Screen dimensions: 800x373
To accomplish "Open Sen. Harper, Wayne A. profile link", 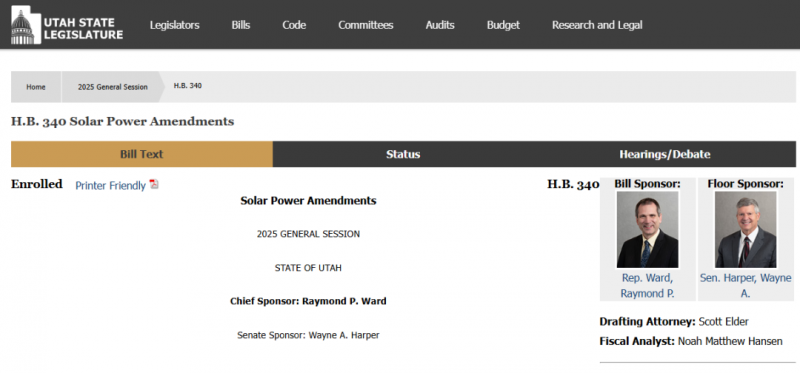I will tap(745, 286).
